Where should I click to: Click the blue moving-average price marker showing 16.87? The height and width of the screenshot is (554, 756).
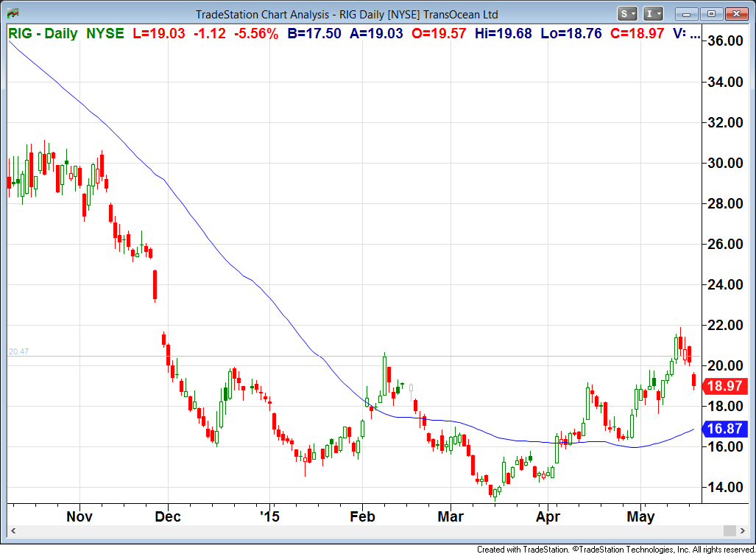[x=724, y=429]
